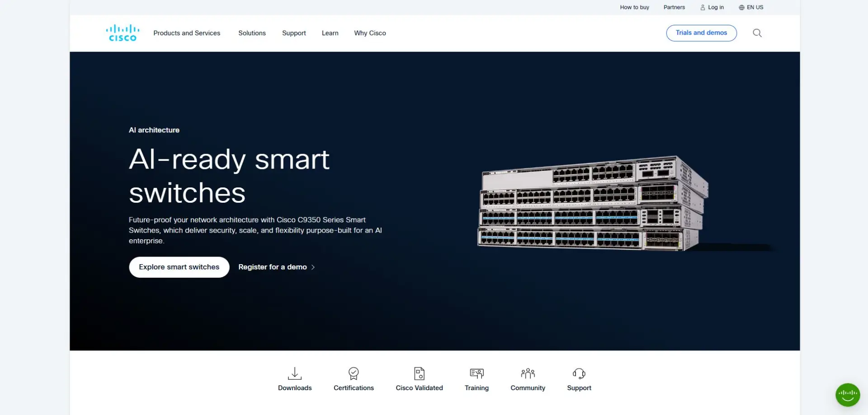This screenshot has width=868, height=415.
Task: Click Explore smart switches button
Action: (179, 267)
